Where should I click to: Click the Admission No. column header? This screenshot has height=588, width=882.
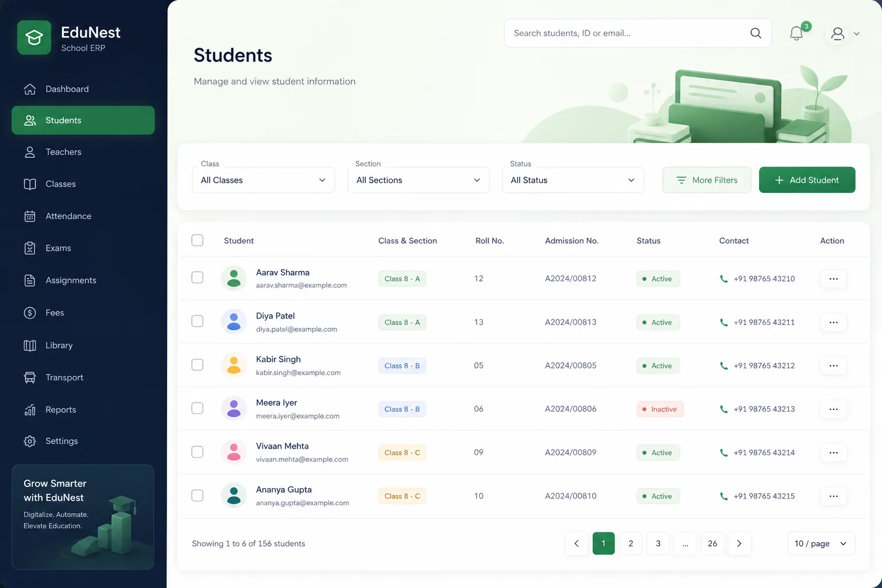click(x=572, y=241)
